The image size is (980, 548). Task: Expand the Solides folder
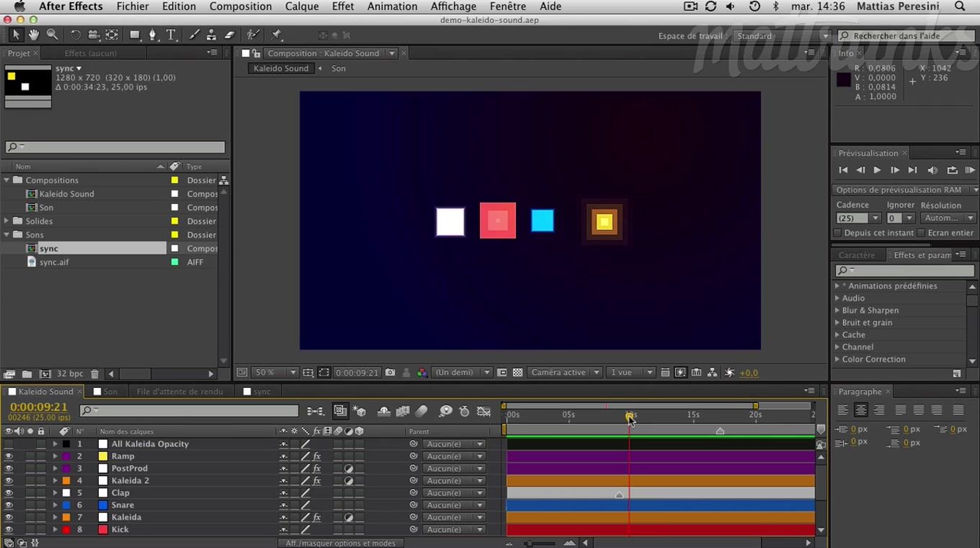pyautogui.click(x=7, y=221)
